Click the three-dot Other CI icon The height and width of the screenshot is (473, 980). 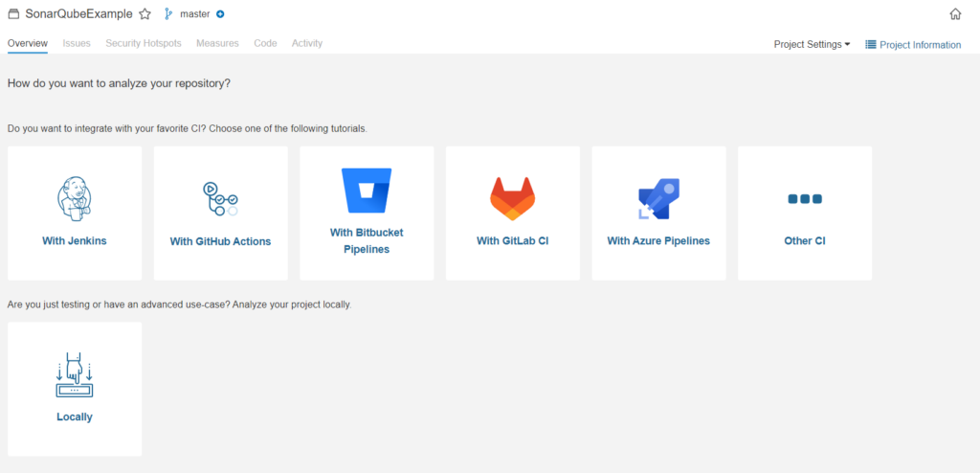coord(805,199)
